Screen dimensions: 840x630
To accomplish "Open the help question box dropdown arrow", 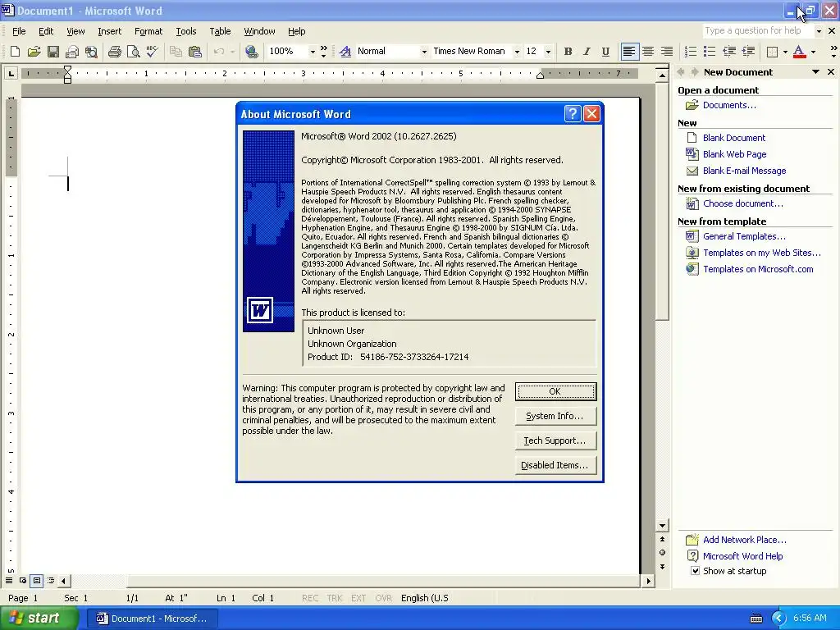I will tap(819, 31).
